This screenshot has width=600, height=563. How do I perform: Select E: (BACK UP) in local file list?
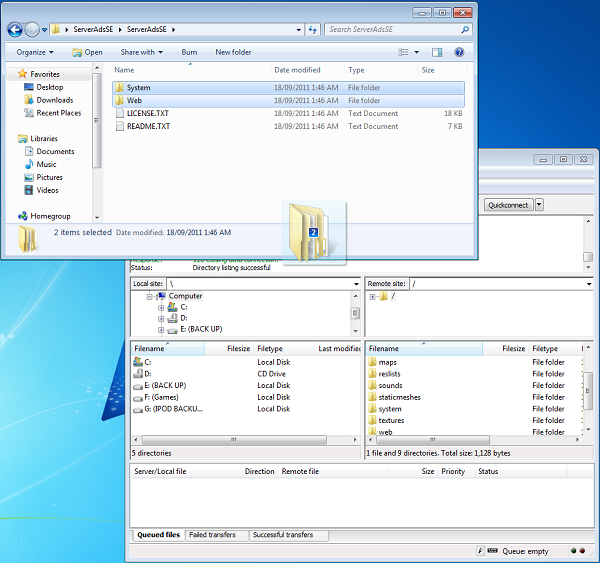[x=245, y=385]
